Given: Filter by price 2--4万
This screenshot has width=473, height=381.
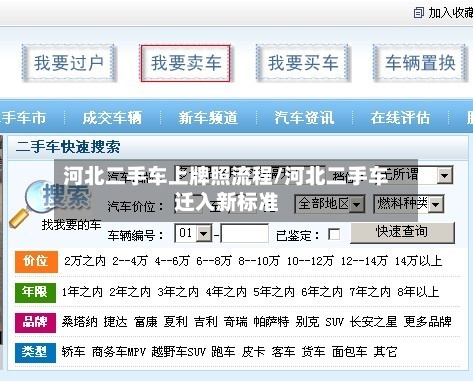Looking at the screenshot, I should (130, 261).
